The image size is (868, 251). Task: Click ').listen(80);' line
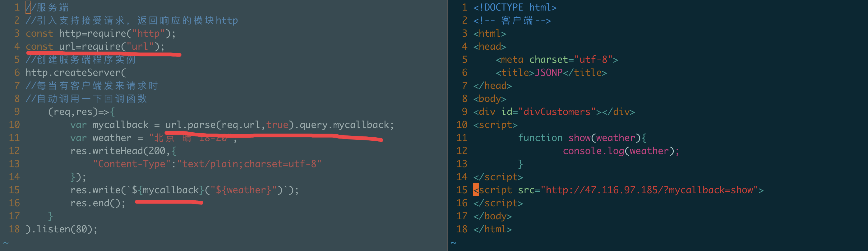tap(62, 230)
